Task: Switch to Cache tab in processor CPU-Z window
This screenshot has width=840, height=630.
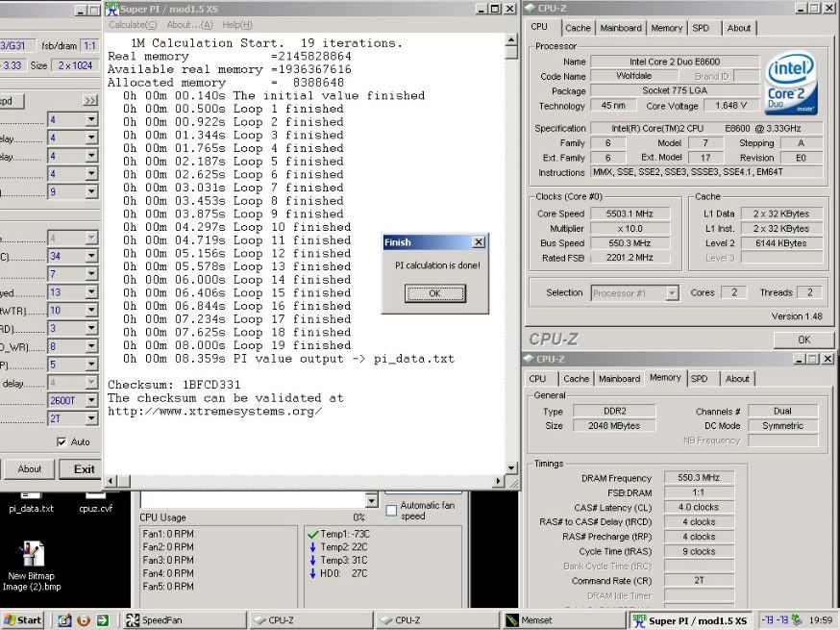Action: [x=578, y=28]
